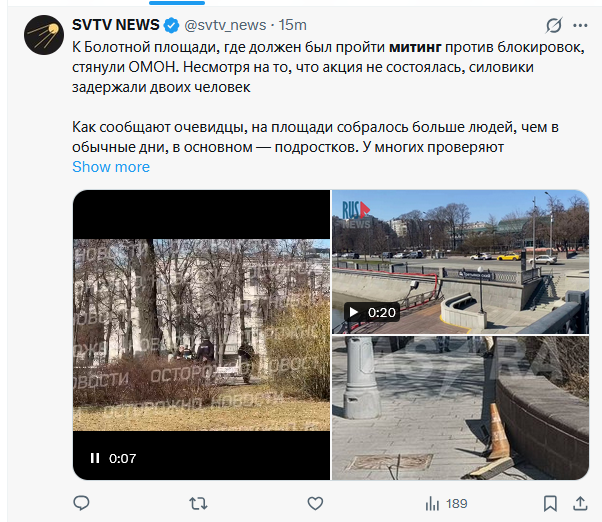View analytics showing 189 views
Screen dimensions: 602x522
click(x=446, y=503)
